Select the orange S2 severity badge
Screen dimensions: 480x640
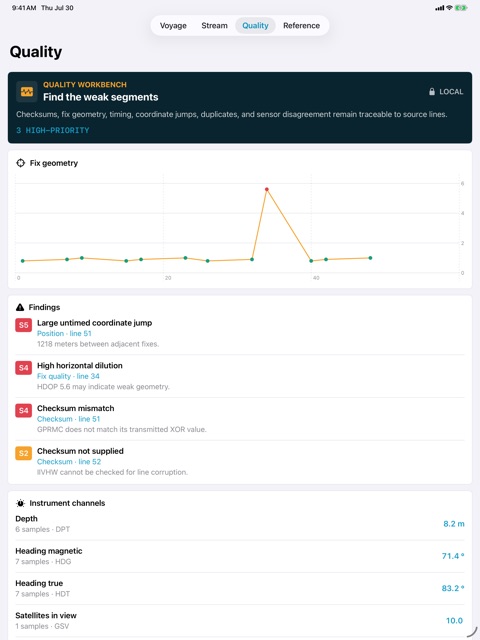point(24,453)
